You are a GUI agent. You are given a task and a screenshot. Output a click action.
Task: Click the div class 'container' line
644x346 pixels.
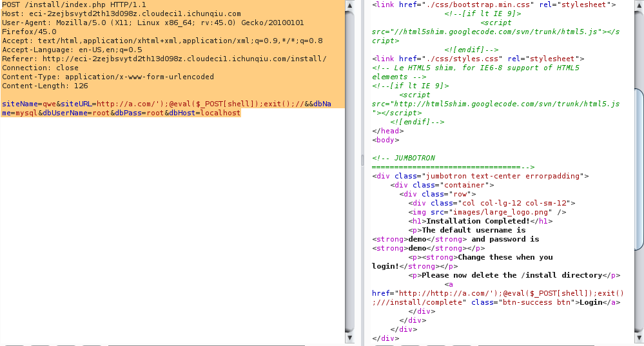442,186
